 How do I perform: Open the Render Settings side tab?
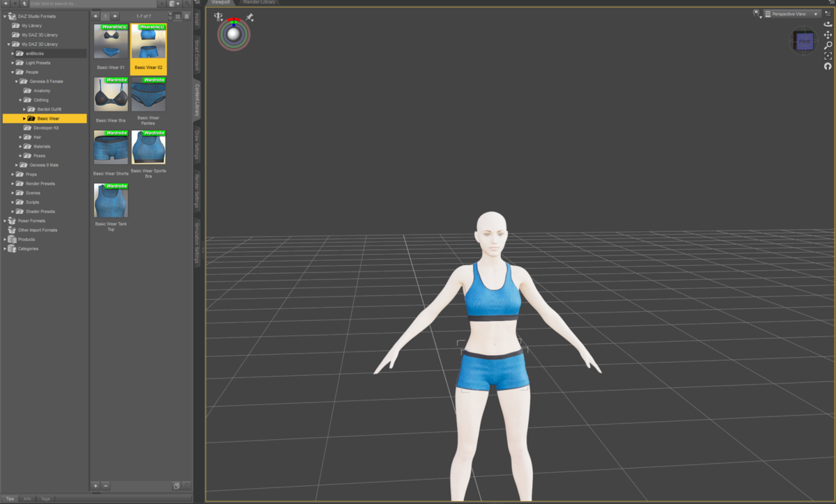click(x=197, y=189)
